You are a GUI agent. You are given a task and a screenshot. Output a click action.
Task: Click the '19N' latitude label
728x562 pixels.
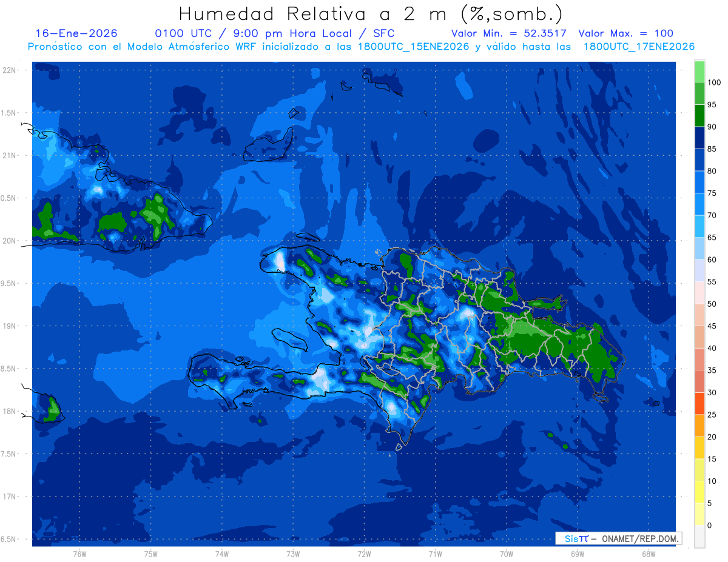[x=9, y=326]
